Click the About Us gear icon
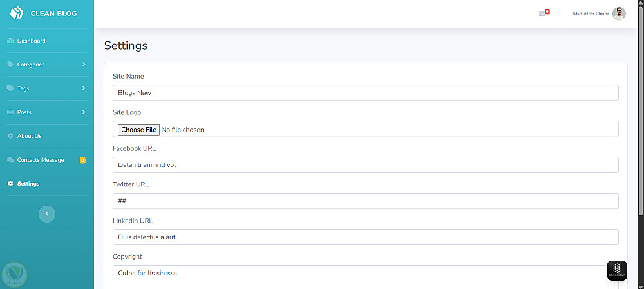The width and height of the screenshot is (644, 289). (x=10, y=136)
